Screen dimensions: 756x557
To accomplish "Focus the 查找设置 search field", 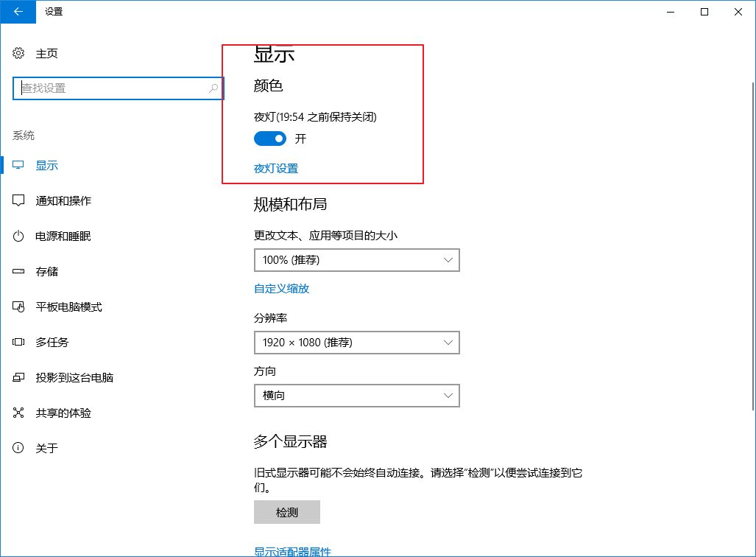I will [118, 88].
